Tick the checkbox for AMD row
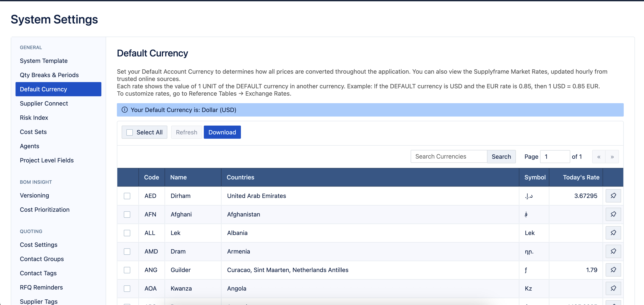The image size is (644, 305). point(127,251)
